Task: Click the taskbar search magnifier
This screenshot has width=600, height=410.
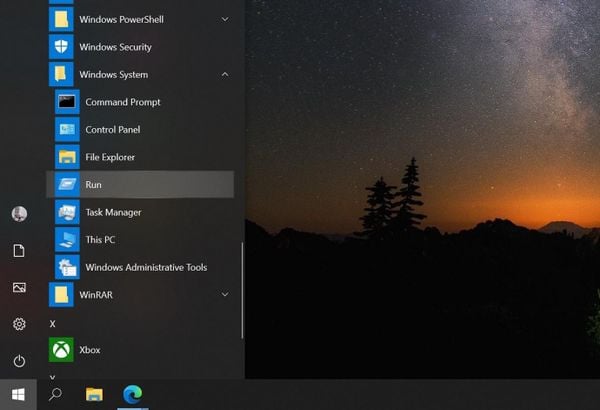Action: (55, 394)
